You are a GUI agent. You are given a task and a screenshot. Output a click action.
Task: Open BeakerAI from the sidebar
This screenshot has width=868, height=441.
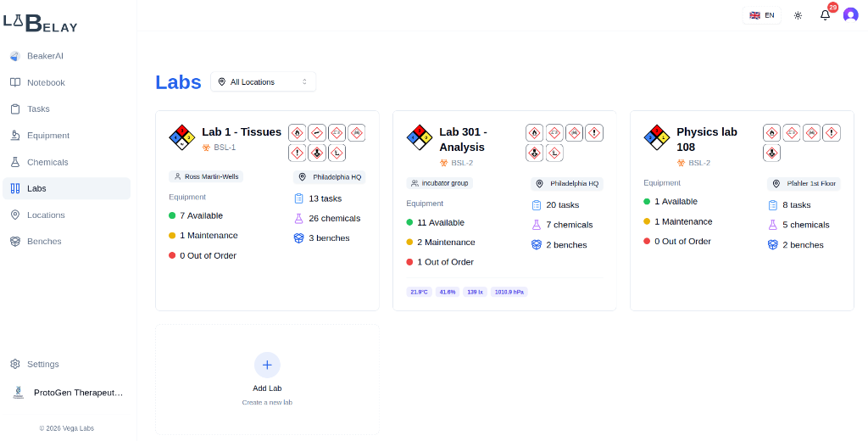(x=66, y=56)
